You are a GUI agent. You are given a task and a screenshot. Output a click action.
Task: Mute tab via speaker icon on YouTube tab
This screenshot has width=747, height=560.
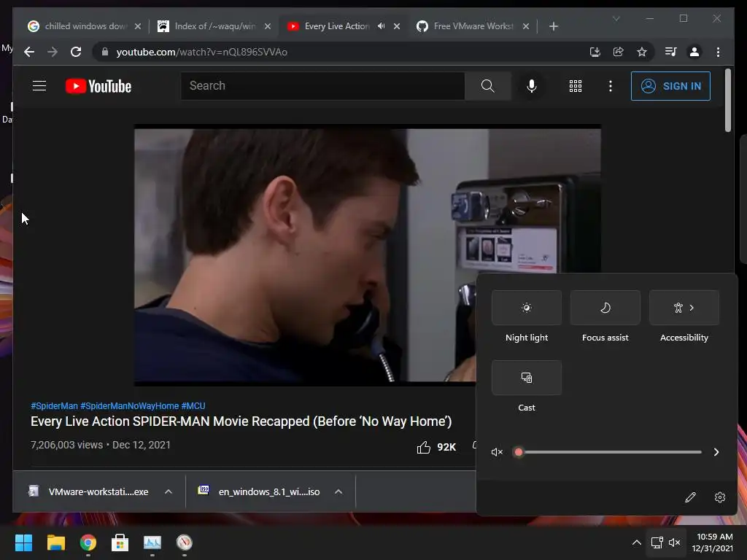pos(381,26)
